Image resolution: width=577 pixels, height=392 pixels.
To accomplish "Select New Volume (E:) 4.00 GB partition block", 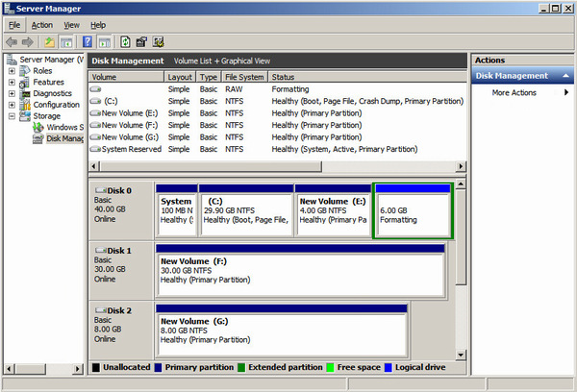I will click(x=333, y=211).
